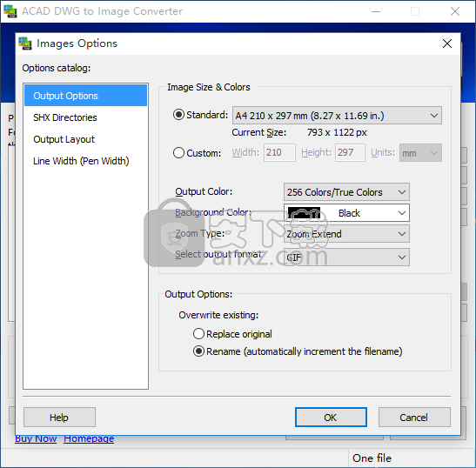Open the Background Color Black dropdown
This screenshot has width=476, height=468.
click(346, 213)
